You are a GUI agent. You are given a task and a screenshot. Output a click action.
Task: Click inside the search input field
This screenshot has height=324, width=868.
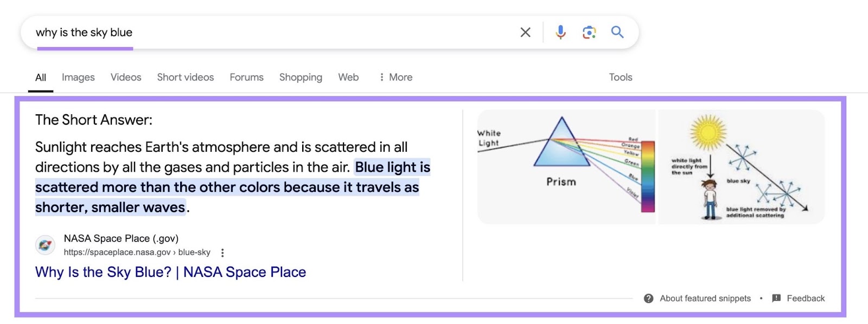pos(217,32)
